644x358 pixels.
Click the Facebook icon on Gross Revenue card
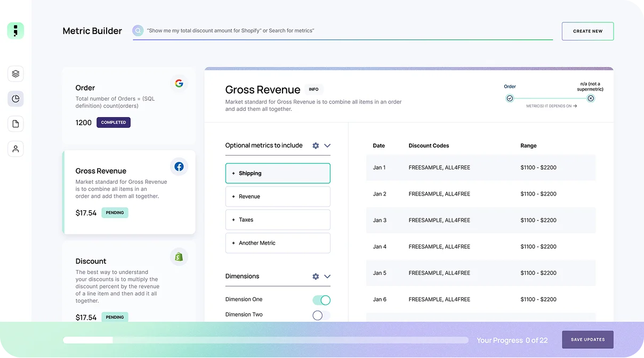tap(179, 167)
